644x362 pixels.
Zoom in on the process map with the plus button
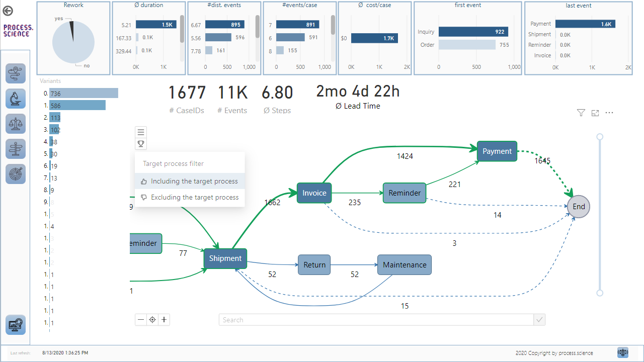(164, 319)
